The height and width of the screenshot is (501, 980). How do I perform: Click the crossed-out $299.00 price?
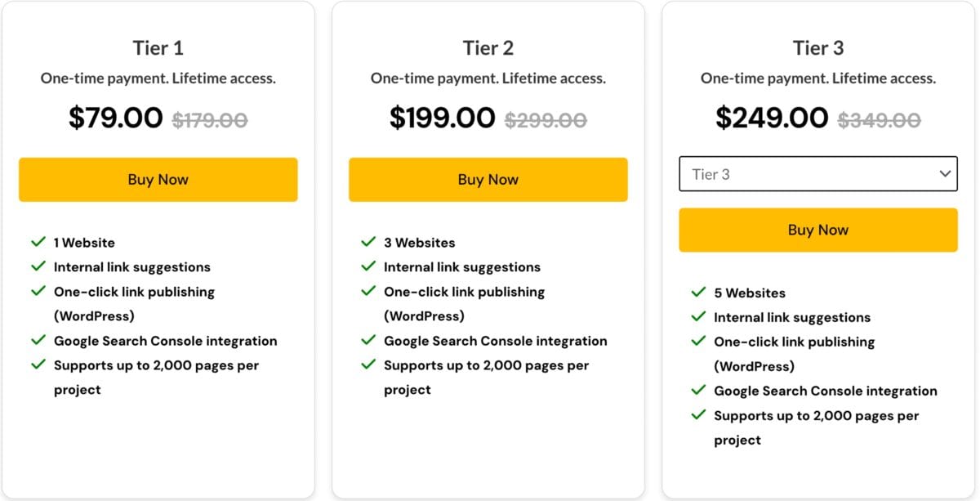click(x=546, y=120)
